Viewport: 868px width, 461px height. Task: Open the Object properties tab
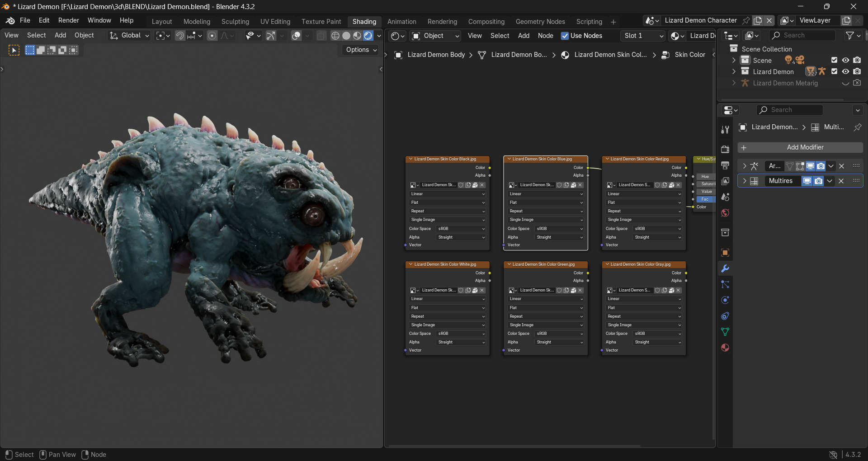[725, 253]
